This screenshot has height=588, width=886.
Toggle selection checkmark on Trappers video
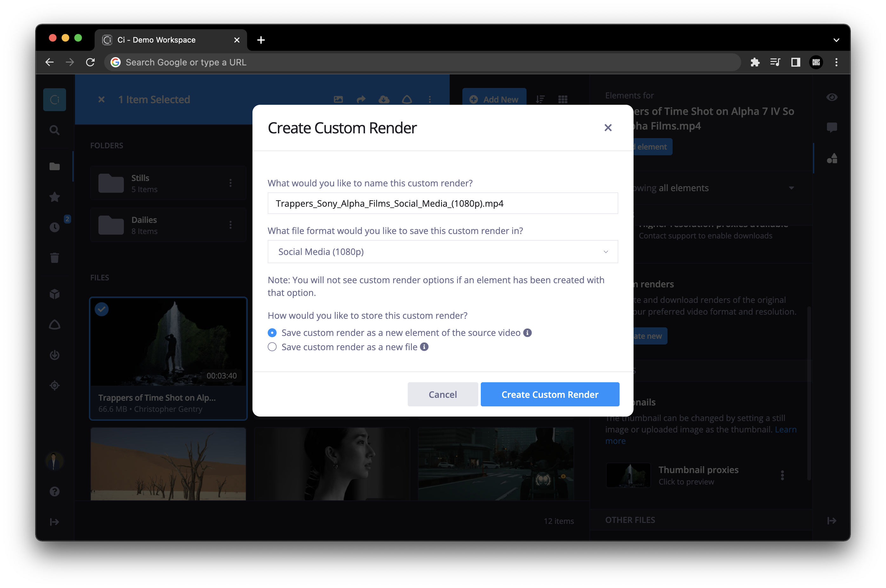point(102,309)
